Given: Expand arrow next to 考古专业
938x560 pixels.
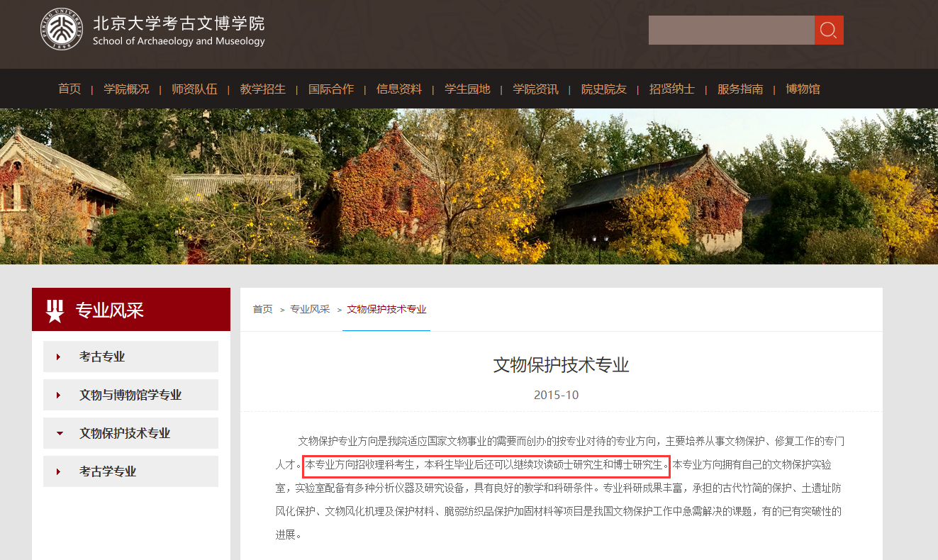Looking at the screenshot, I should [x=59, y=357].
